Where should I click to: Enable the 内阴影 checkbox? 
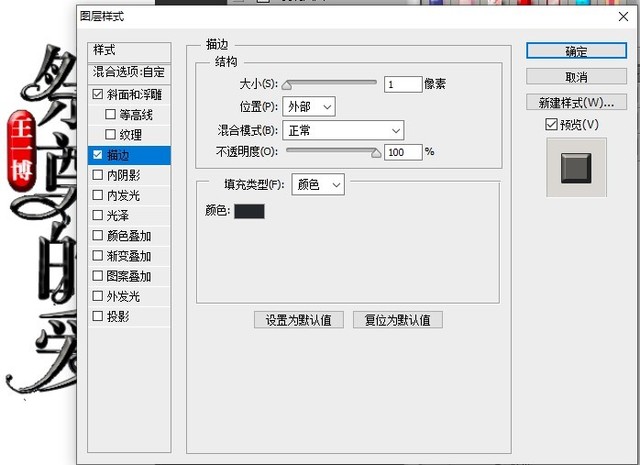[x=97, y=175]
